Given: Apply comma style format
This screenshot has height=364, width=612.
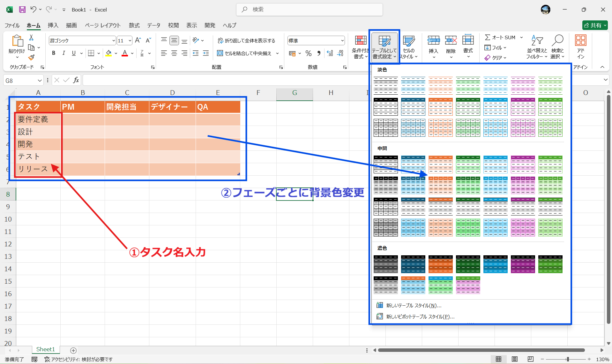Looking at the screenshot, I should click(x=318, y=53).
